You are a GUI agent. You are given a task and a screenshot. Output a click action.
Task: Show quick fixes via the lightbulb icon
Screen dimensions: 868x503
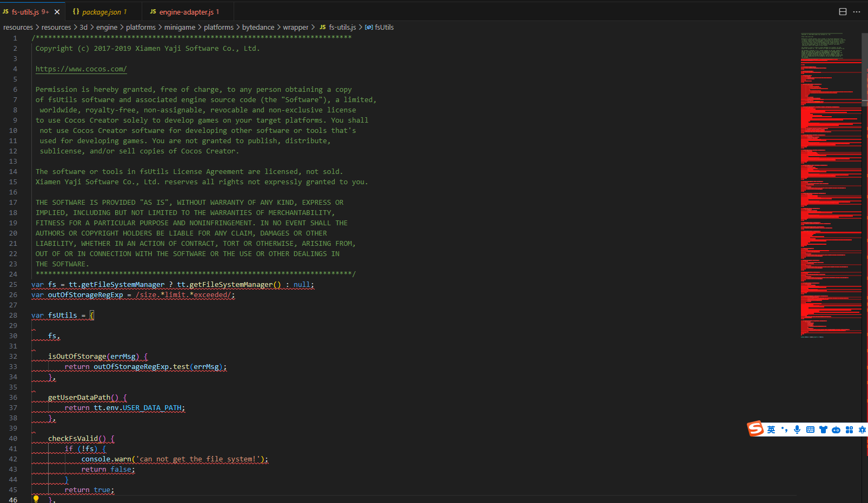[x=36, y=499]
